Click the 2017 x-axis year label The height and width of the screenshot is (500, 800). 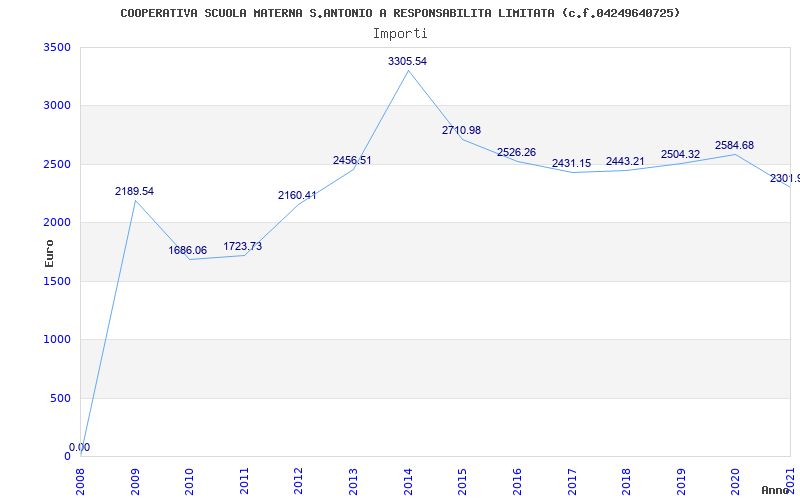pyautogui.click(x=571, y=482)
